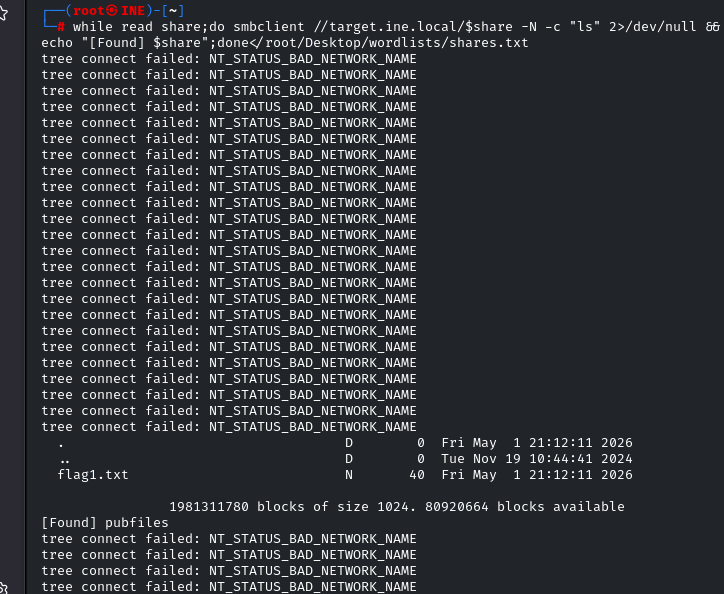
Task: Click the '..' parent directory entry
Action: (x=65, y=461)
